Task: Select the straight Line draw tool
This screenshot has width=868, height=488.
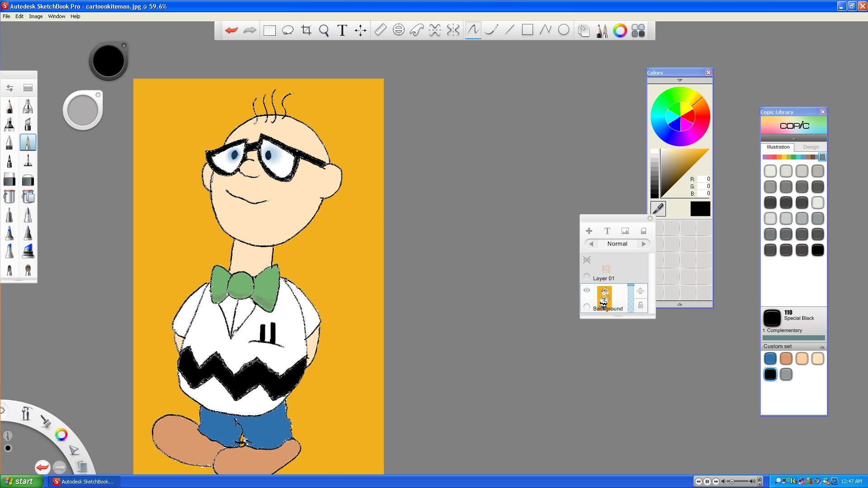Action: tap(509, 30)
